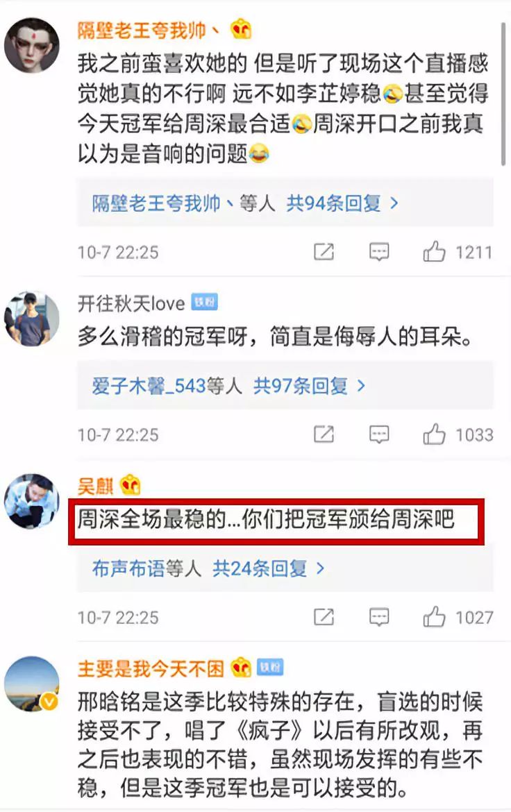Viewport: 511px width, 812px height.
Task: Repost 吴麒's comment
Action: point(324,617)
